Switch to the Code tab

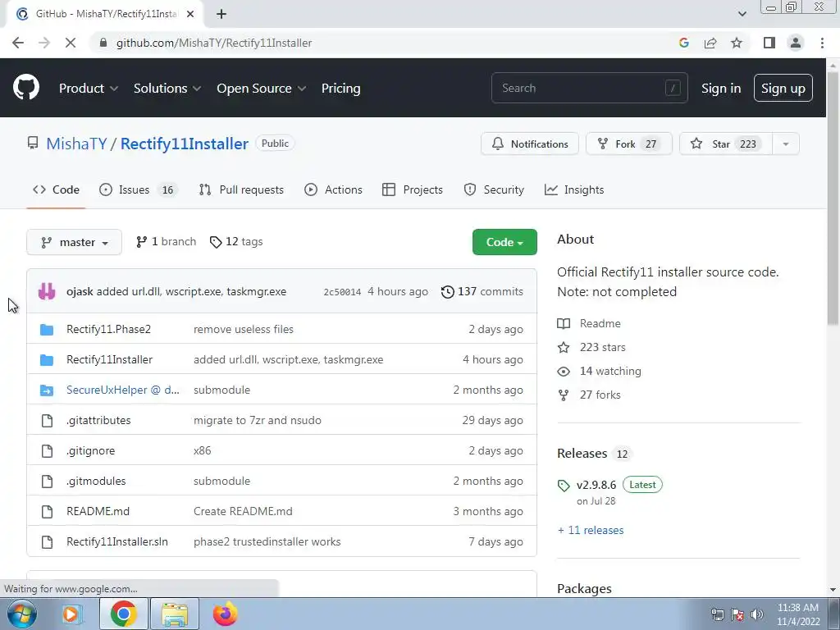[x=56, y=189]
